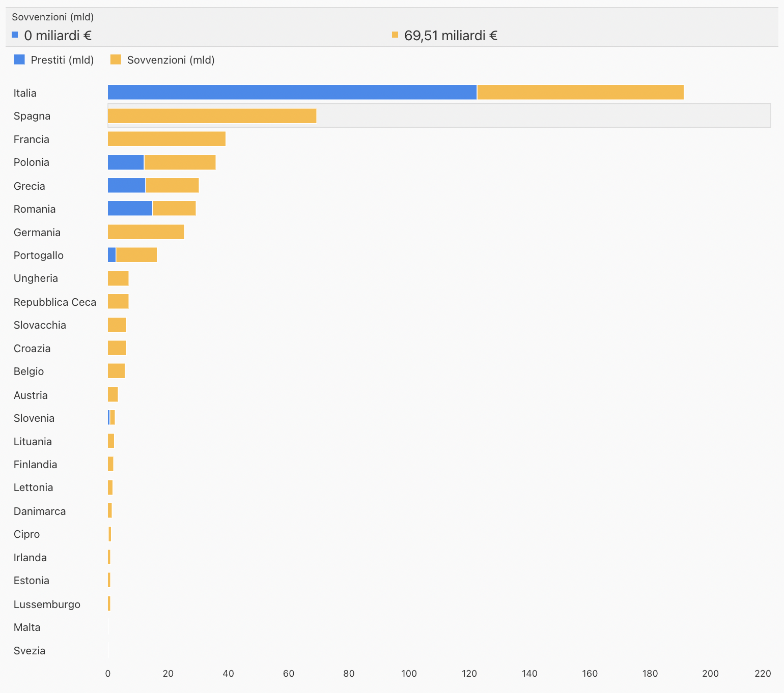Select the Germania grants bar
784x693 pixels.
[146, 232]
